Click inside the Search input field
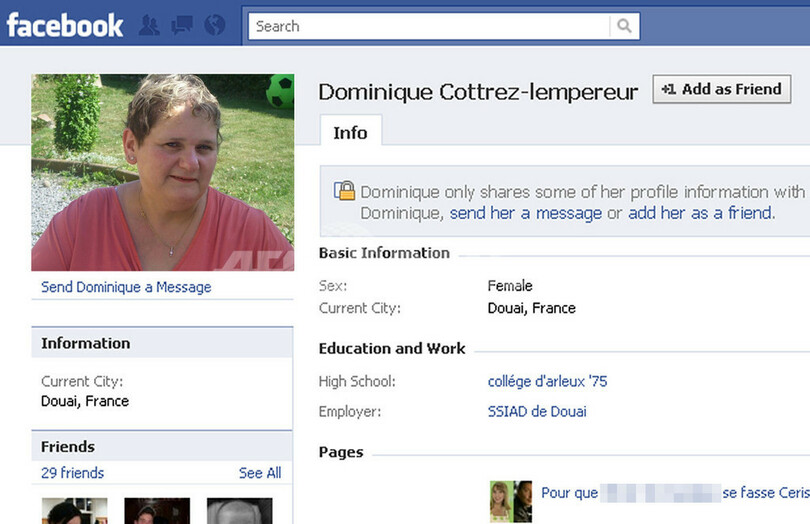 (430, 27)
